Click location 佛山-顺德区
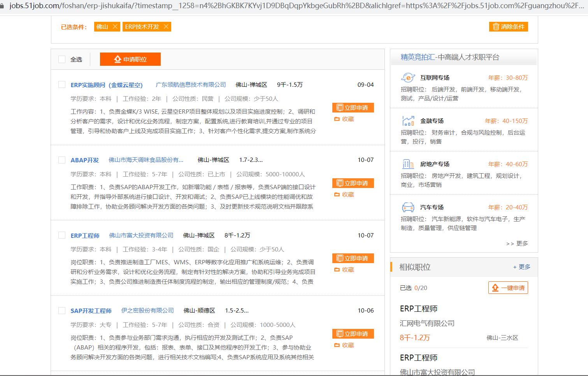The image size is (588, 376). (x=199, y=310)
